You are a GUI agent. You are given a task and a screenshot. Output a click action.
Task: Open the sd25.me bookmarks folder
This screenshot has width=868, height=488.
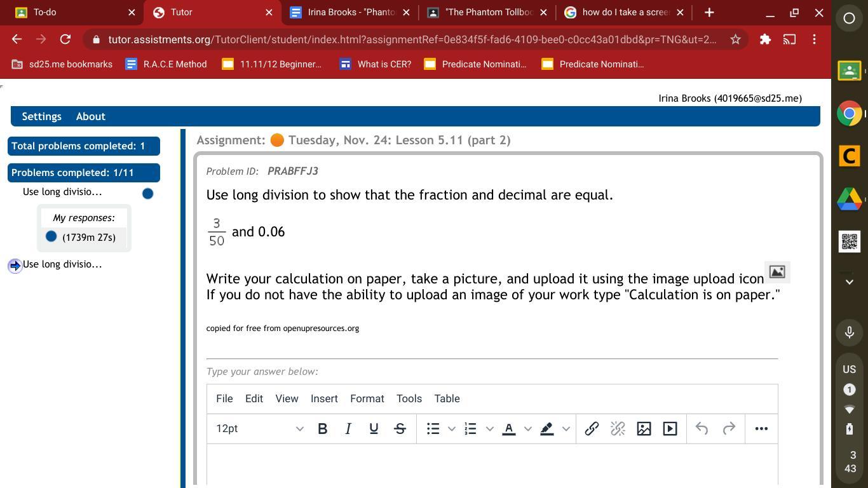pos(62,64)
